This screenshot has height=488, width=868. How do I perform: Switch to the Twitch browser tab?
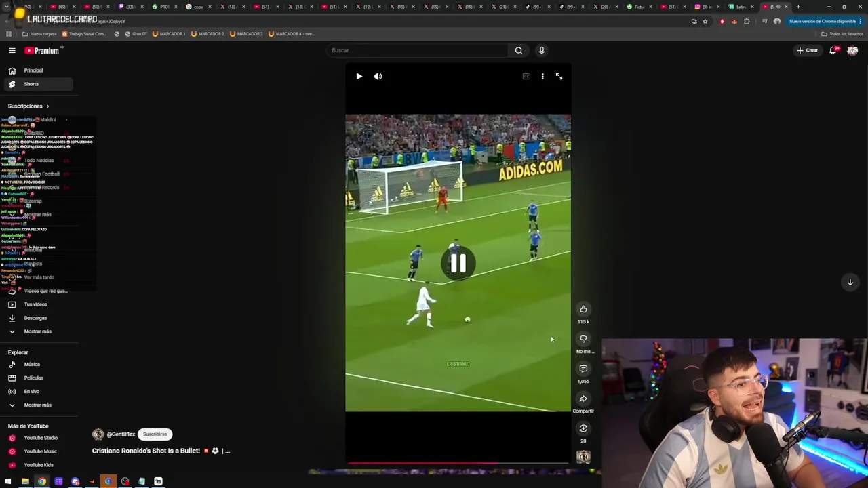[129, 7]
